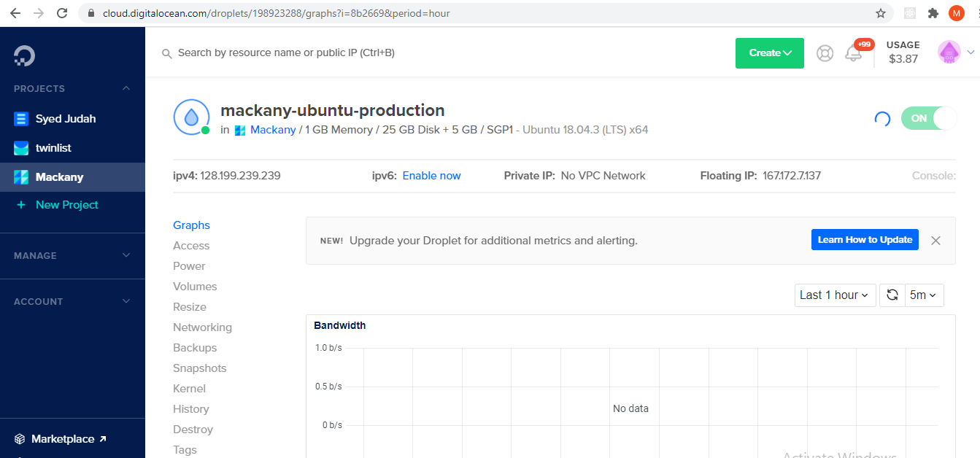Select the Graphs tab

coord(191,225)
